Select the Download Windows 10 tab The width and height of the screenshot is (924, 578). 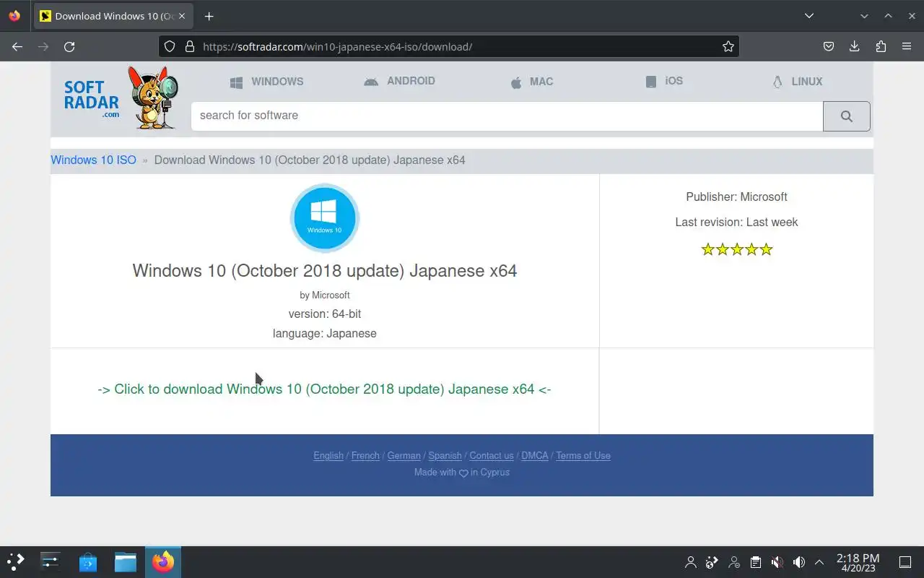click(114, 16)
